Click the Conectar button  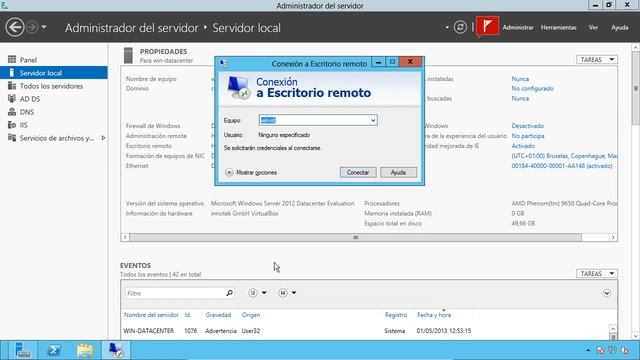358,173
